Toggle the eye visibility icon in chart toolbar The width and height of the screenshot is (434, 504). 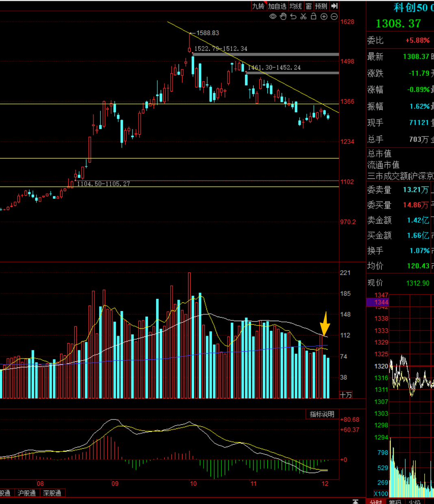tap(273, 17)
